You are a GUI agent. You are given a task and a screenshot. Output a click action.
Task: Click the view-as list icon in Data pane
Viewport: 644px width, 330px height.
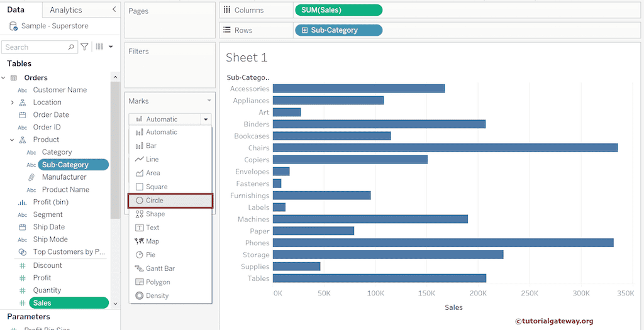pyautogui.click(x=99, y=47)
